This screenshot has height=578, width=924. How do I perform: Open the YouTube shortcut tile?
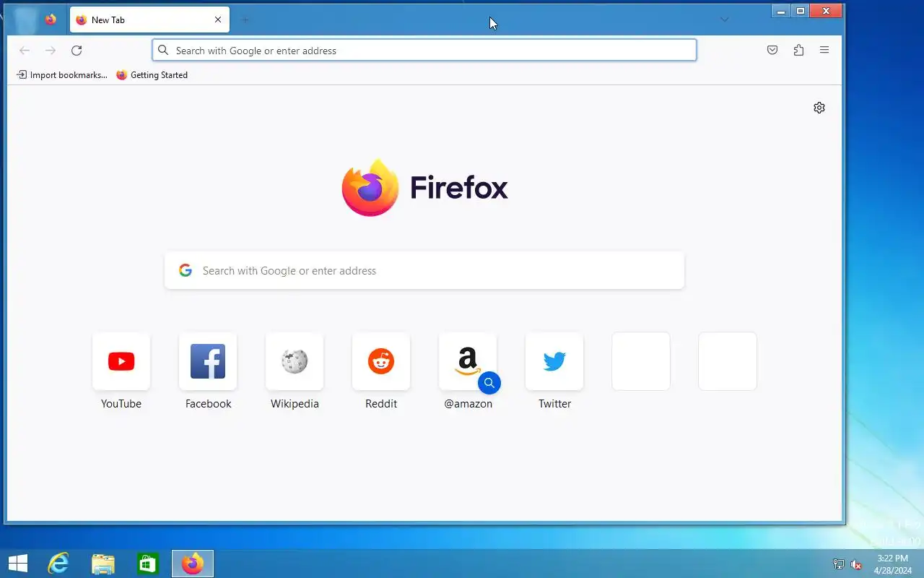[x=121, y=361]
